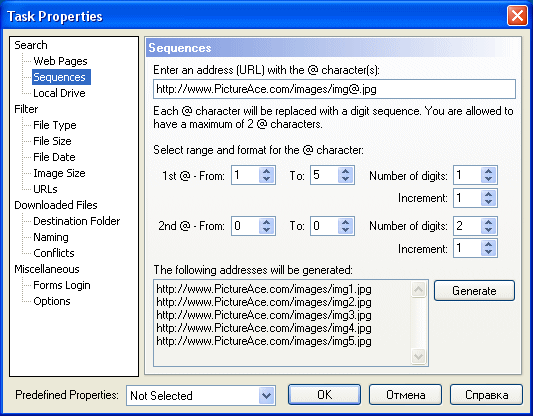Decrease the 1st @ To value
Screen dimensions: 533x416
pos(345,179)
